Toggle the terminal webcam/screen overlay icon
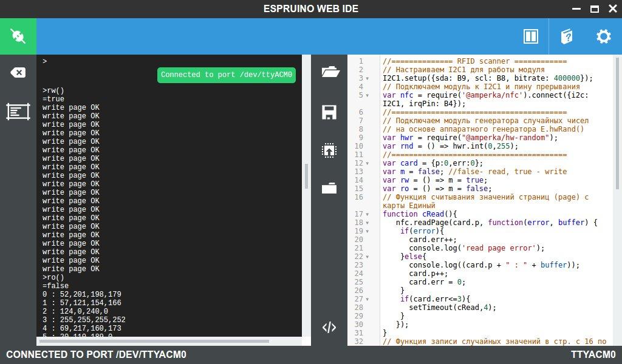The width and height of the screenshot is (622, 364). (x=18, y=111)
